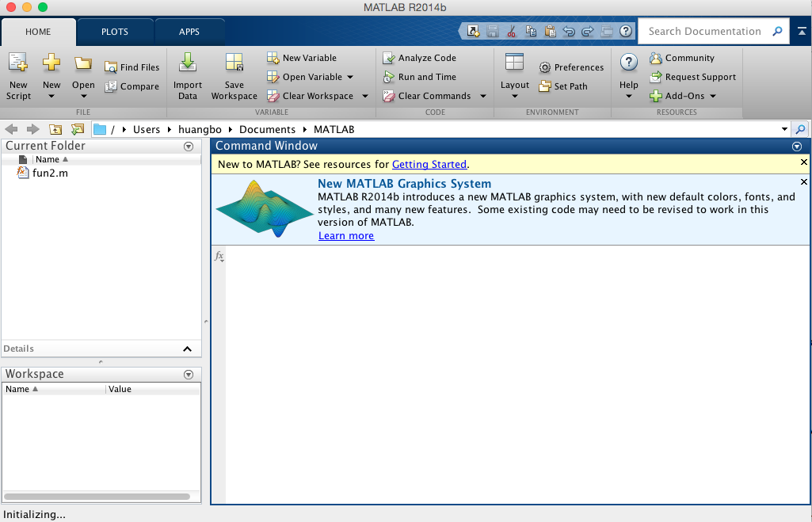The height and width of the screenshot is (522, 812).
Task: Open the Clear Commands dropdown arrow
Action: [483, 96]
